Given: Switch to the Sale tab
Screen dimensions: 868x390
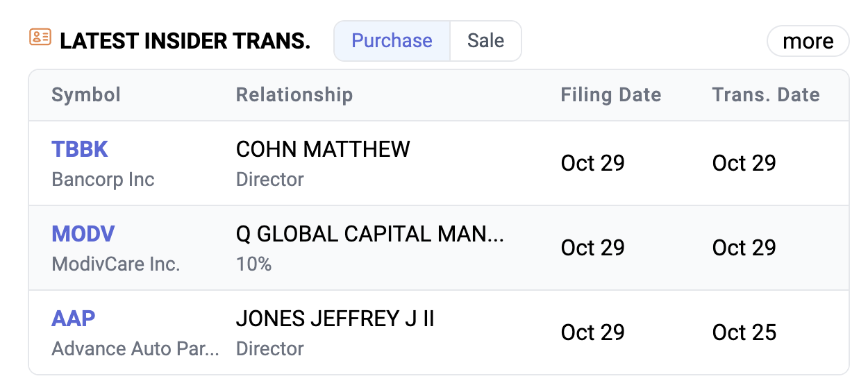Looking at the screenshot, I should (x=485, y=41).
